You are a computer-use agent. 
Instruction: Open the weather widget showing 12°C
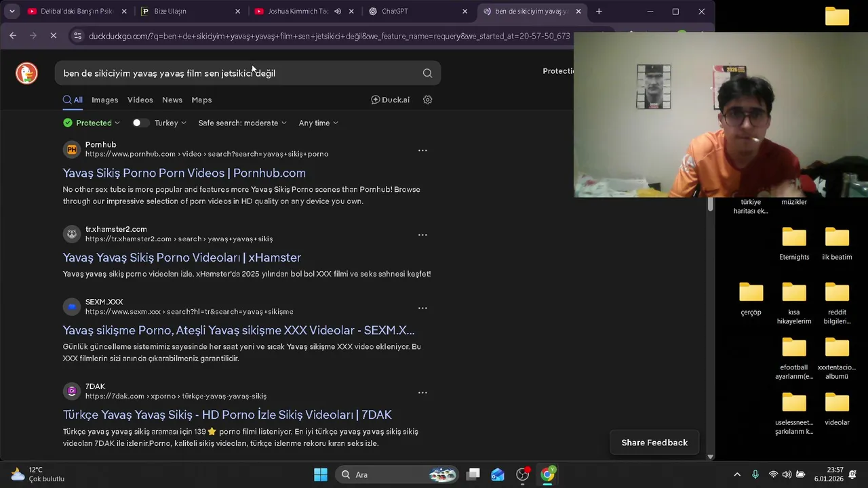coord(38,474)
